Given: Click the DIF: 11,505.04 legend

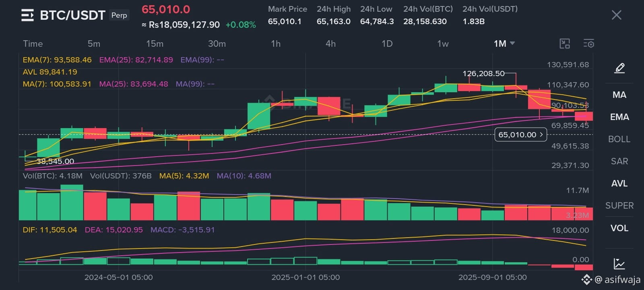Looking at the screenshot, I should tap(50, 230).
